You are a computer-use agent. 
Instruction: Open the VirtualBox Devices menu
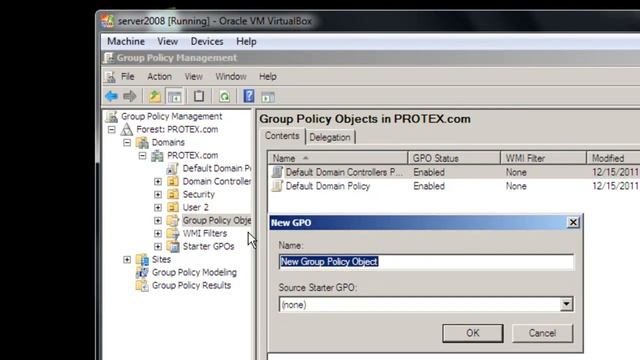pos(207,42)
